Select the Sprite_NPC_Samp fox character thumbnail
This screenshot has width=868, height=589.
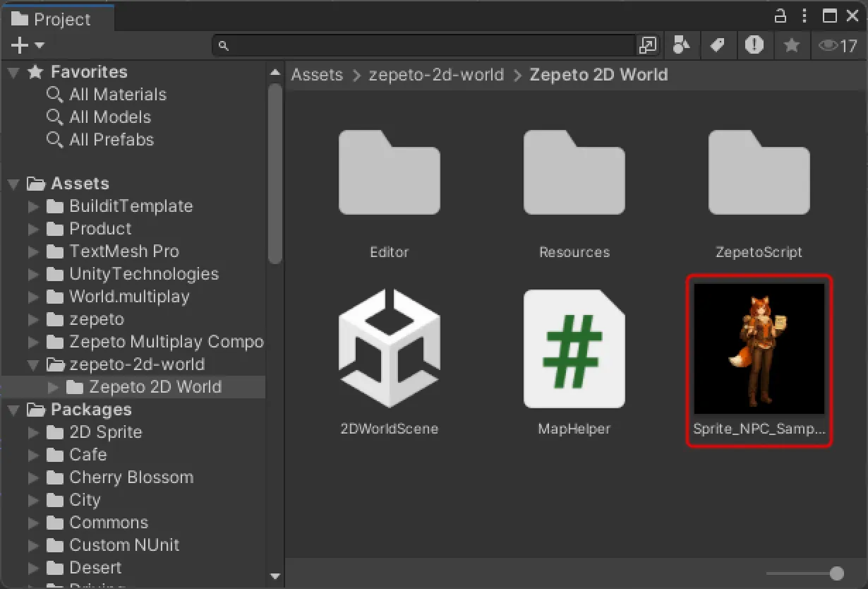(759, 348)
